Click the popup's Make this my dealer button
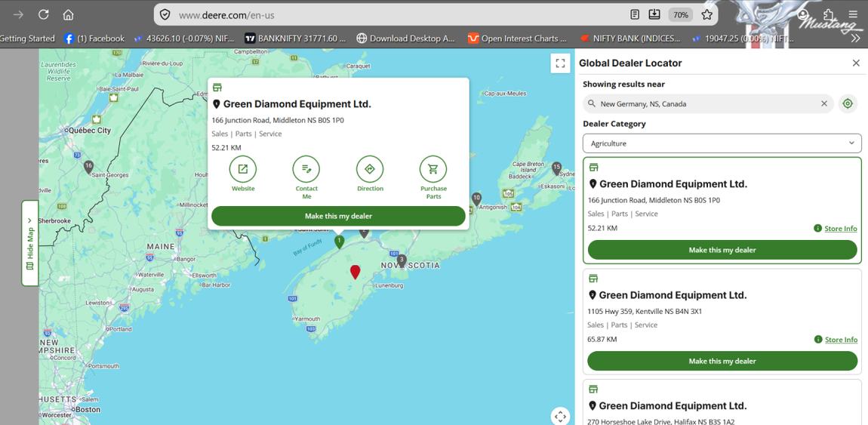This screenshot has width=868, height=425. click(x=338, y=216)
